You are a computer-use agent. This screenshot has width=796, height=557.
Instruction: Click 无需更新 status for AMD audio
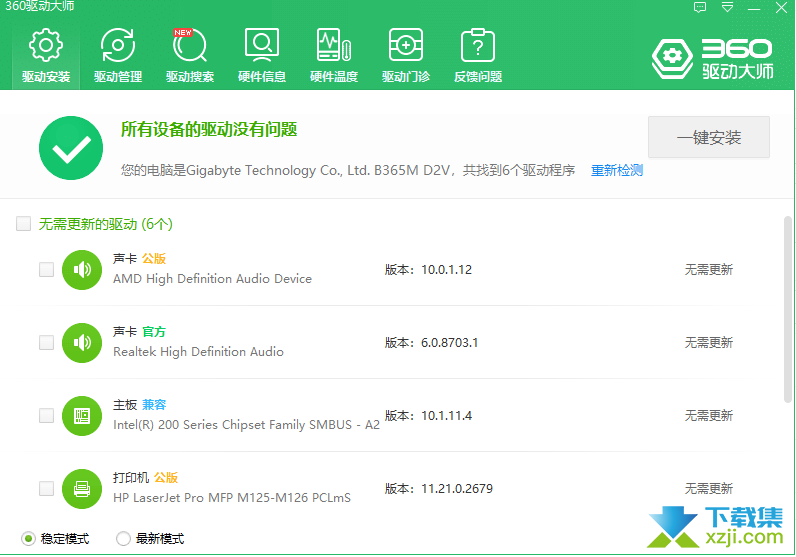click(x=709, y=270)
